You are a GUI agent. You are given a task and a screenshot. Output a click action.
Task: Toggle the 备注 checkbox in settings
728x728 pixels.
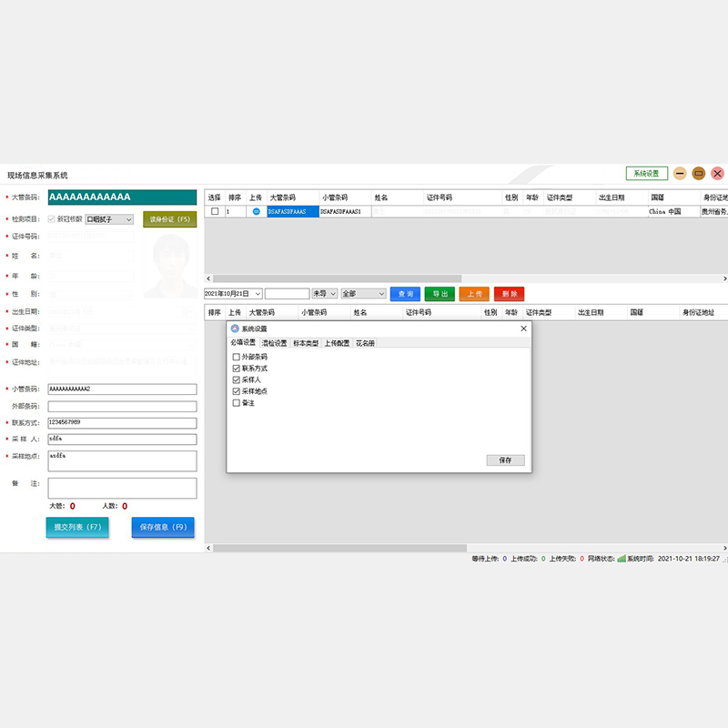tap(237, 402)
